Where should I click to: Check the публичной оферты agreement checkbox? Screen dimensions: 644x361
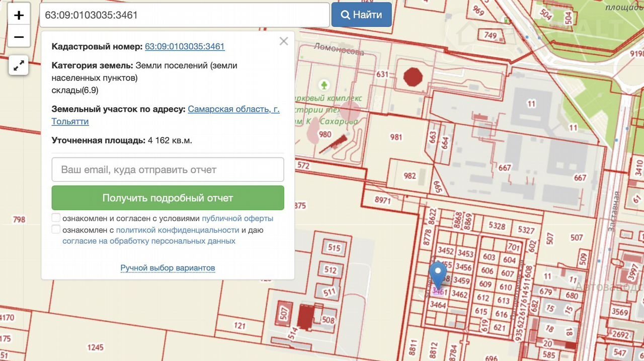pos(56,218)
